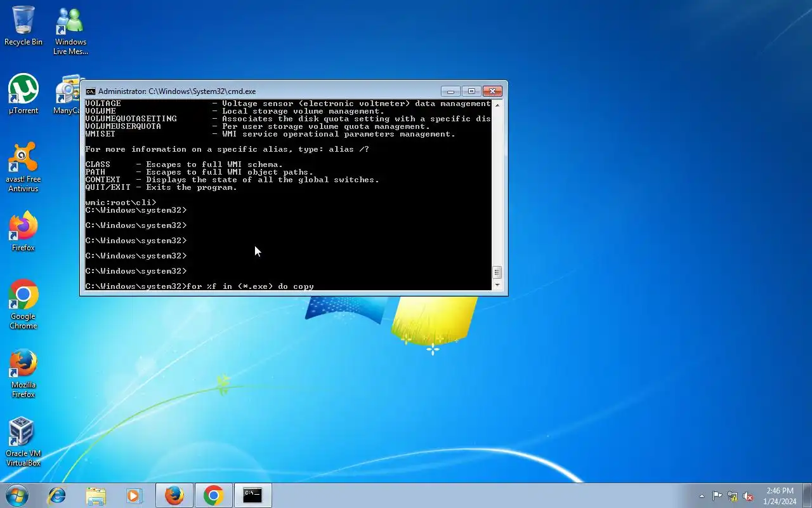Maximize the cmd.exe window
This screenshot has width=812, height=508.
[471, 91]
